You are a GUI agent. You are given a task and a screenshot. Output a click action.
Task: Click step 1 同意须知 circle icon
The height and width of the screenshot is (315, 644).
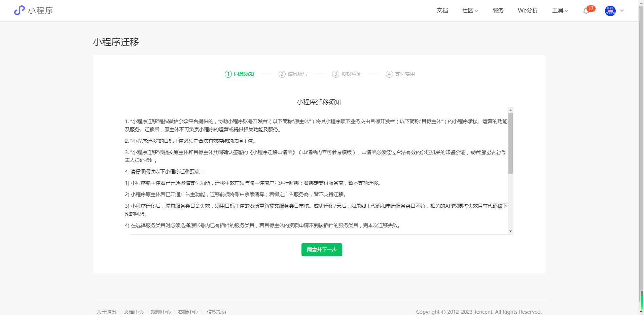pos(228,74)
